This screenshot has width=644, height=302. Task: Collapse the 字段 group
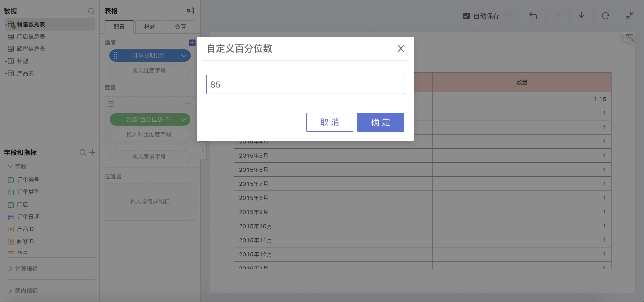click(10, 167)
